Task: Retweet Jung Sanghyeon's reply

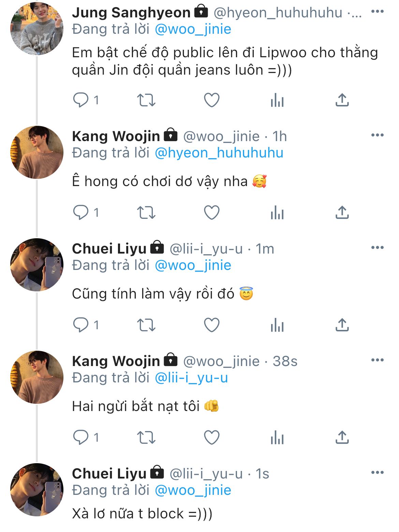Action: point(146,100)
